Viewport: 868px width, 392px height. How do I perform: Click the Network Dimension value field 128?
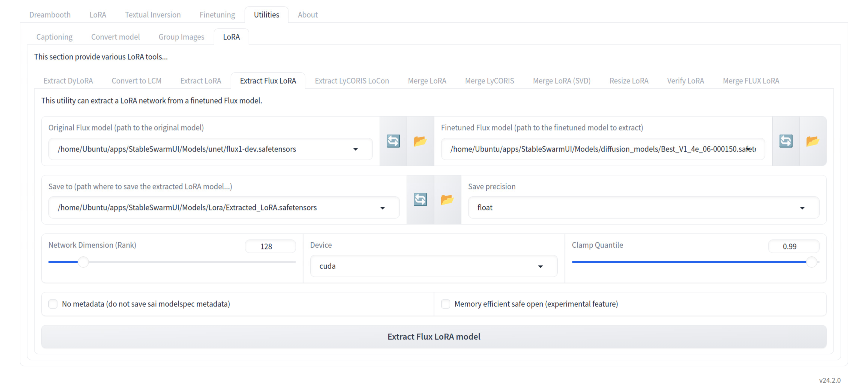click(270, 246)
